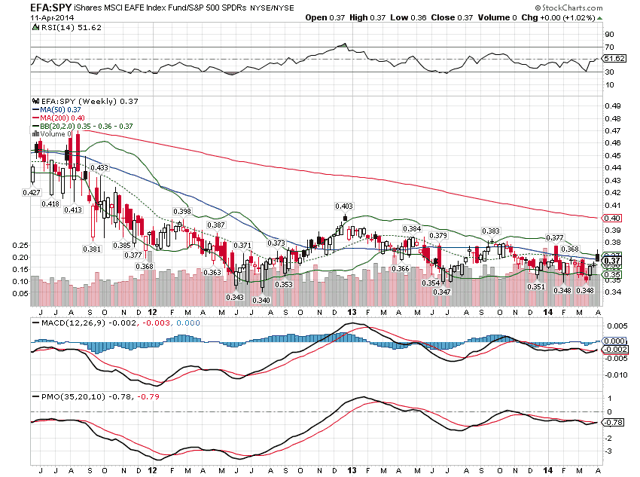Click the 0.340 lowest price annotation
640x477 pixels.
261,300
